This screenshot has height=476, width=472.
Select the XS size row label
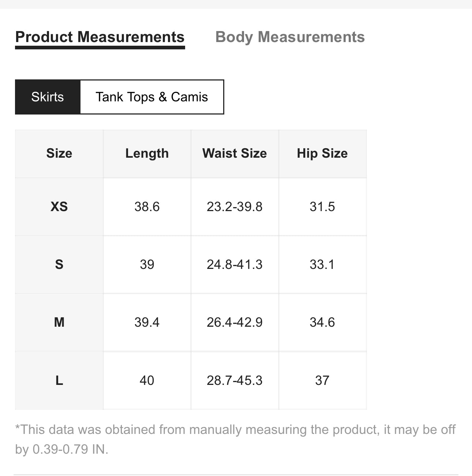click(59, 207)
